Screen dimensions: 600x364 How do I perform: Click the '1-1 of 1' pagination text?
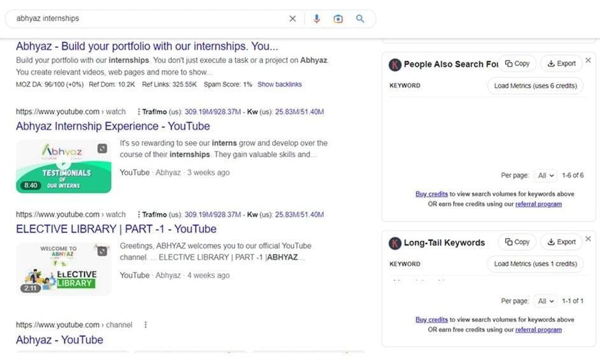[x=573, y=301]
